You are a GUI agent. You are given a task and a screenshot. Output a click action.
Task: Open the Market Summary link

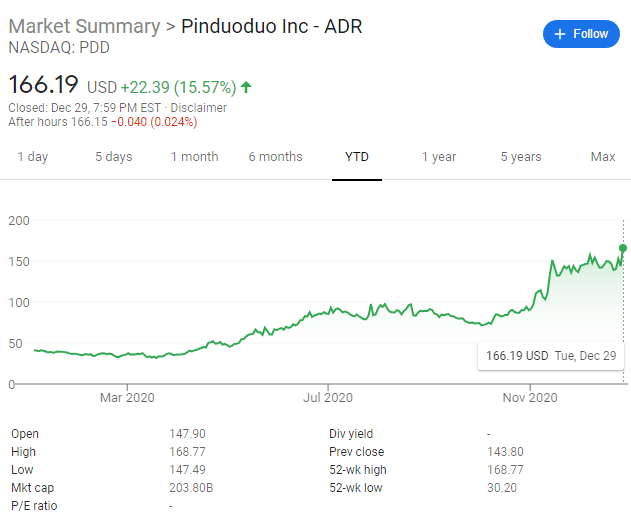pyautogui.click(x=85, y=27)
